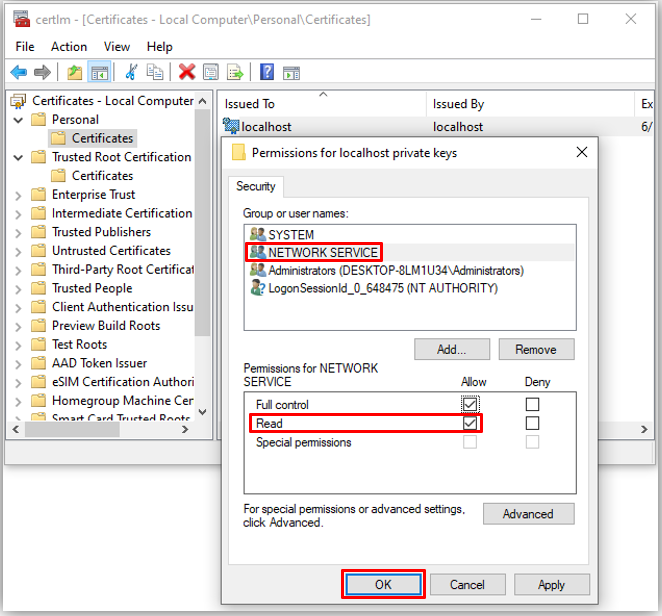This screenshot has width=662, height=616.
Task: Click the Test Roots folder icon
Action: 38,344
